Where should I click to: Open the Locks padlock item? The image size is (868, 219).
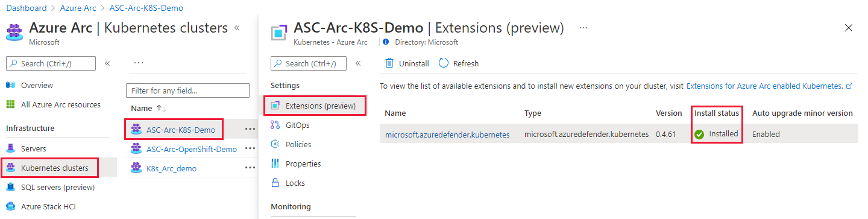point(275,183)
